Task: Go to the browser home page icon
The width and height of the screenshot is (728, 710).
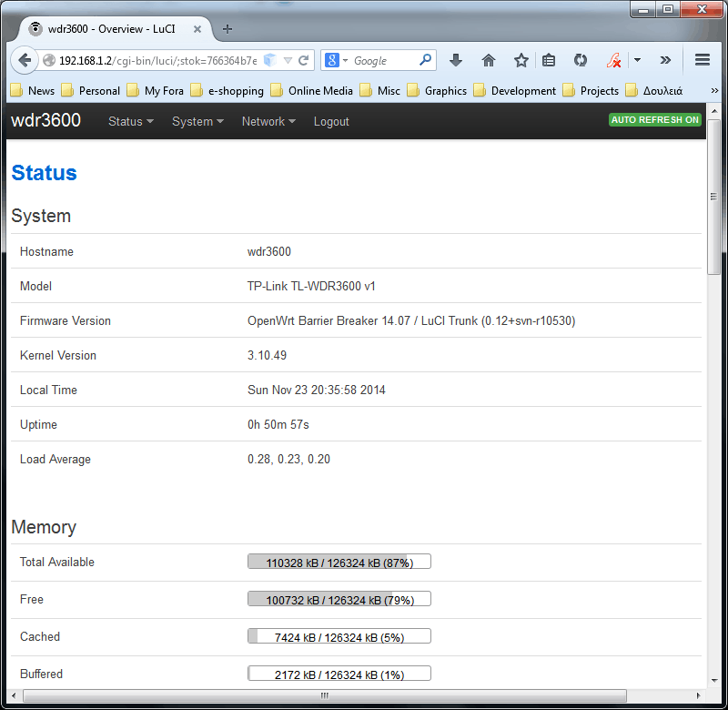Action: click(489, 60)
